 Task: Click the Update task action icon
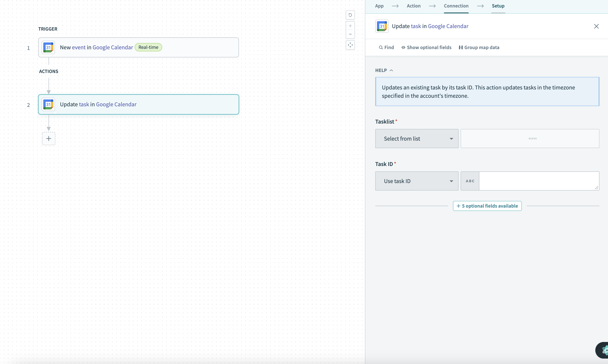(x=48, y=104)
